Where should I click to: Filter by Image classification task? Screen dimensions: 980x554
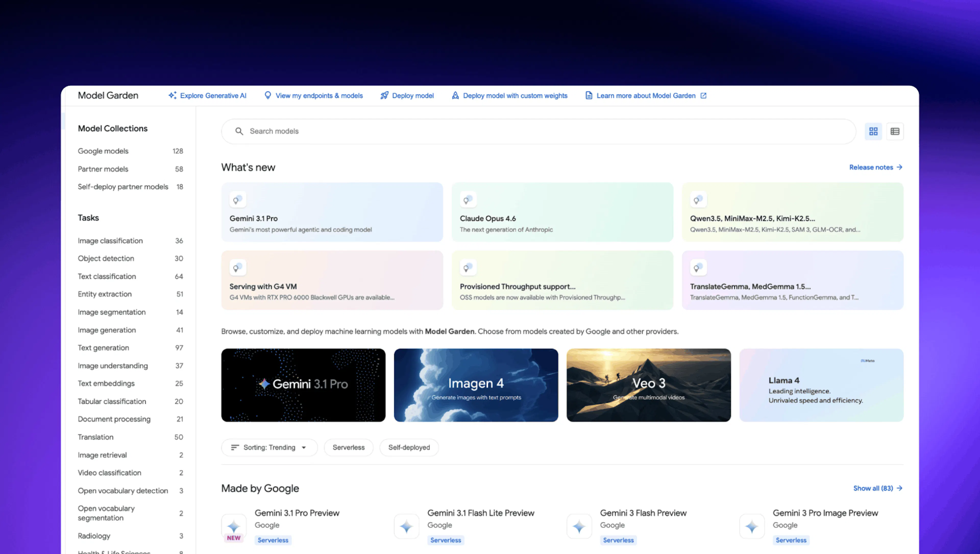tap(130, 241)
